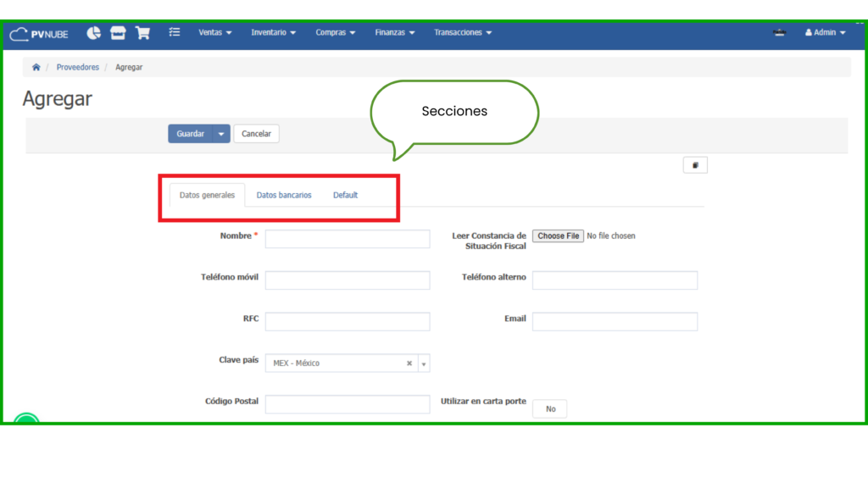Switch to the Datos bancarios tab
The image size is (868, 488).
(284, 195)
